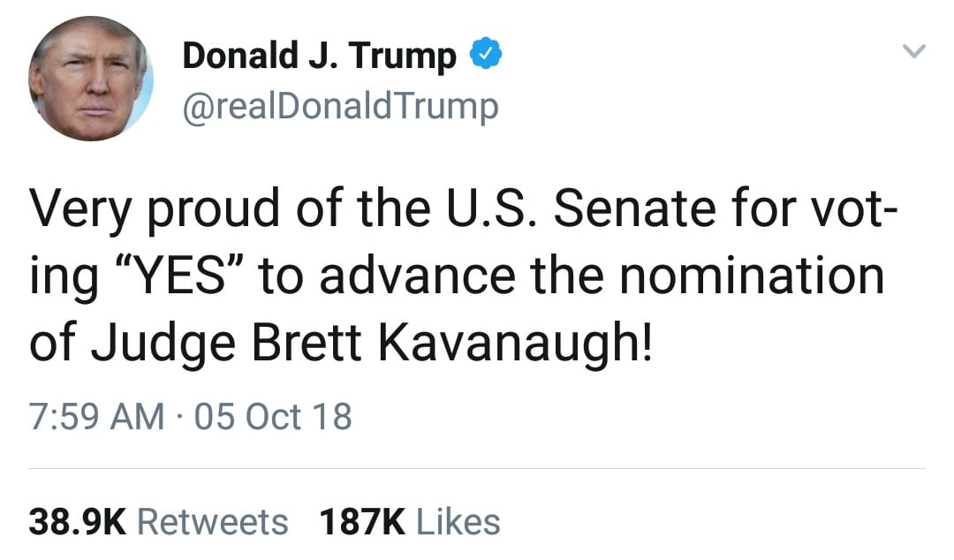Open the round profile avatar photo
The width and height of the screenshot is (954, 560).
coord(90,79)
